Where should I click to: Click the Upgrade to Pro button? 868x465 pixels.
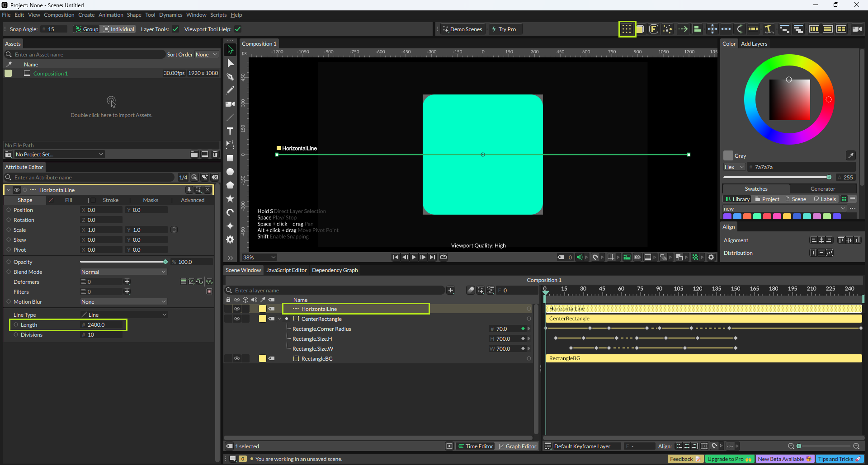729,459
